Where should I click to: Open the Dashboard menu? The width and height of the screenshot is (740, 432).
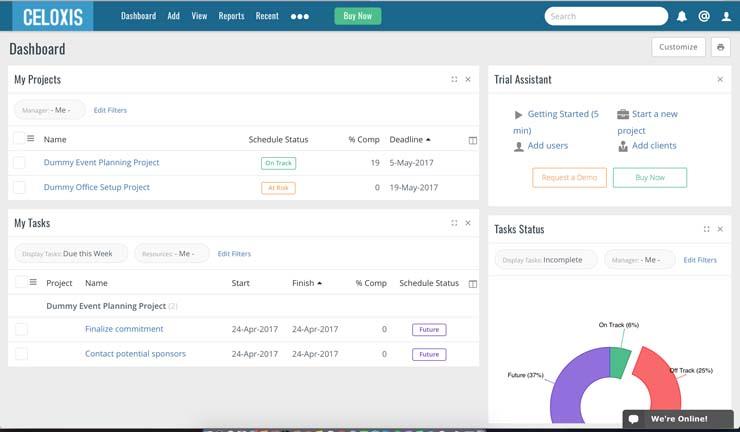[138, 16]
